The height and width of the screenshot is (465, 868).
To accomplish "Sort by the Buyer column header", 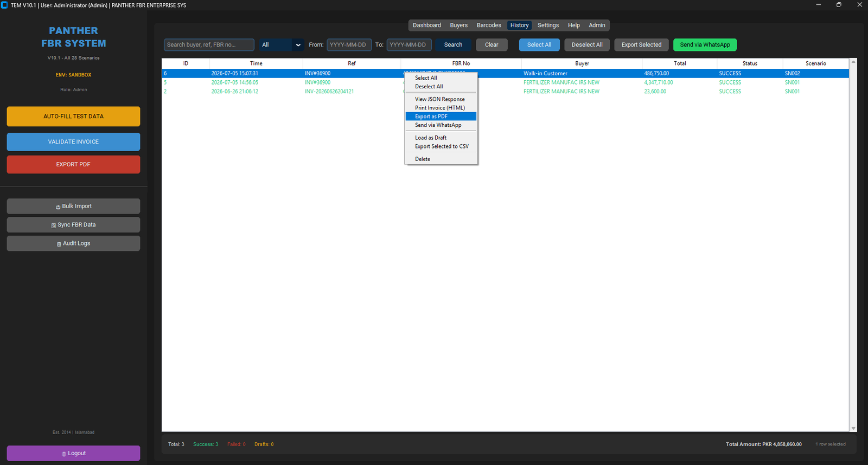I will coord(582,63).
